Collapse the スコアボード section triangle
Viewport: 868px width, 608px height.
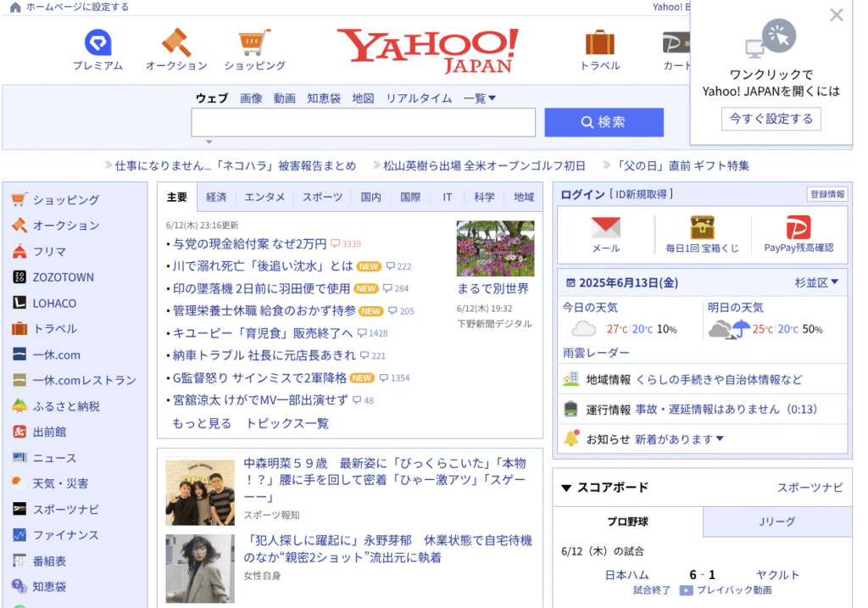click(565, 488)
